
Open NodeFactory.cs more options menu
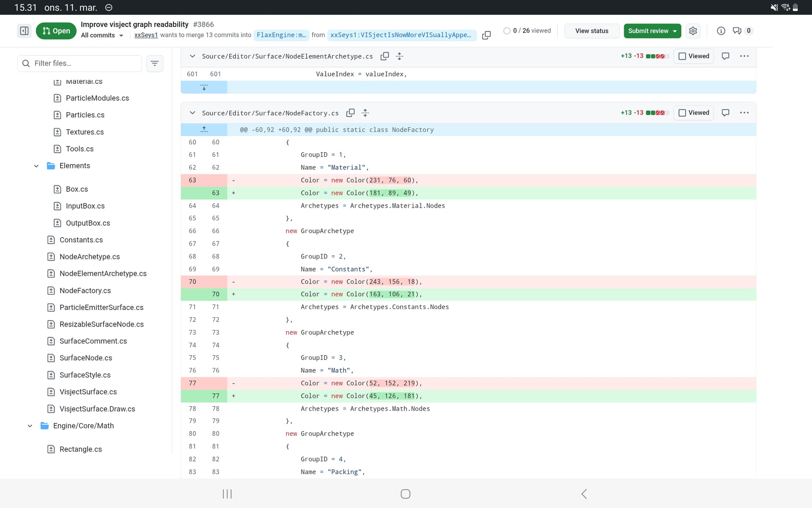pyautogui.click(x=744, y=113)
